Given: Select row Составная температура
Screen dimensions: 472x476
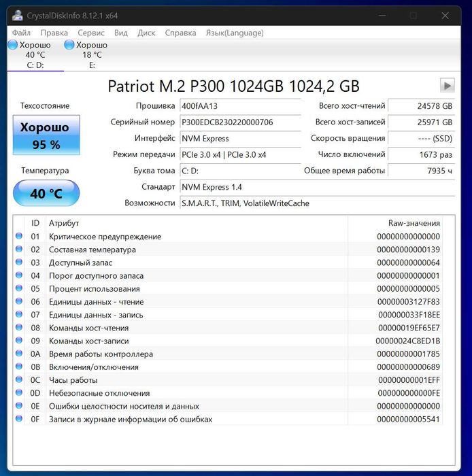Looking at the screenshot, I should pos(228,250).
